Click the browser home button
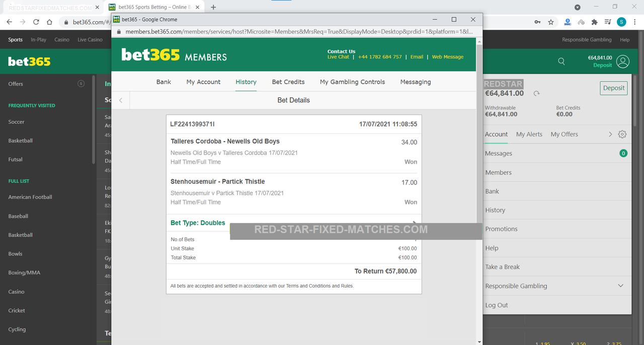The image size is (644, 345). coord(49,22)
